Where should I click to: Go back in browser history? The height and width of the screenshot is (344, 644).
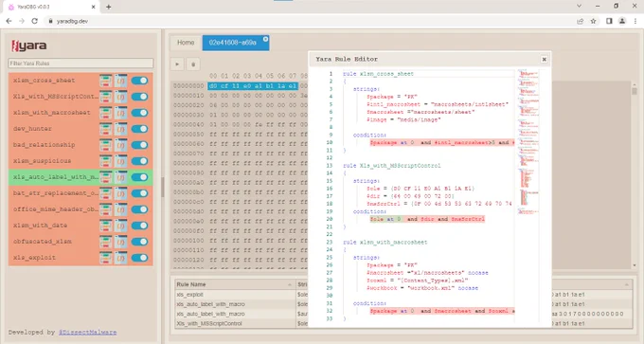9,21
